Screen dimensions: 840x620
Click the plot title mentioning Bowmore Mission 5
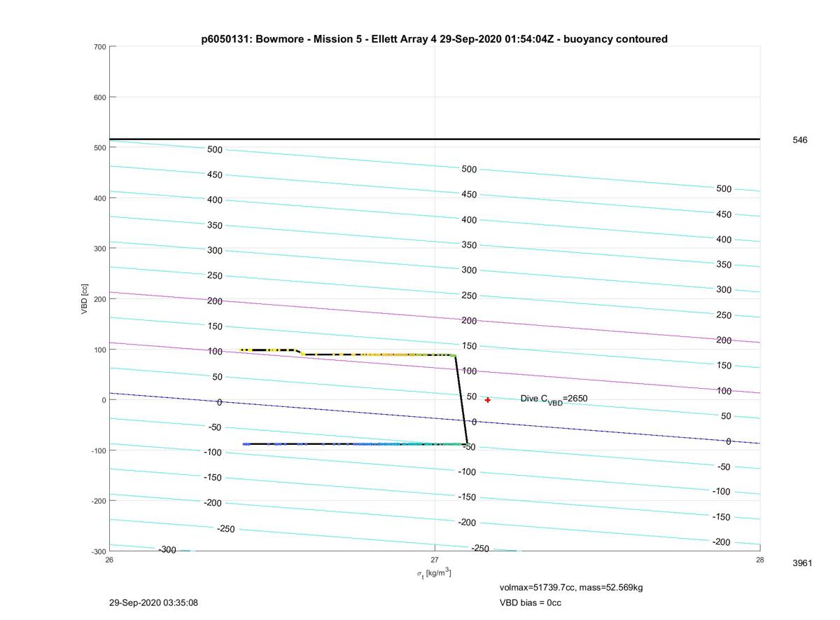[x=434, y=39]
